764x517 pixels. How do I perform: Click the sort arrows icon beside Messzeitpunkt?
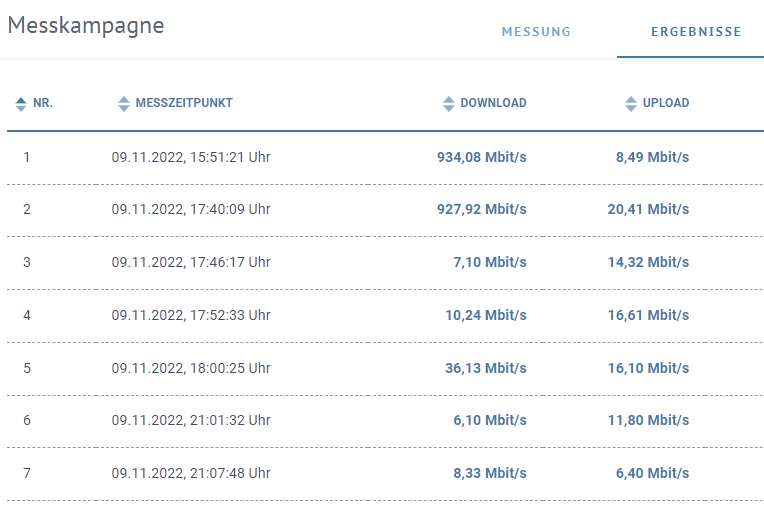(124, 103)
